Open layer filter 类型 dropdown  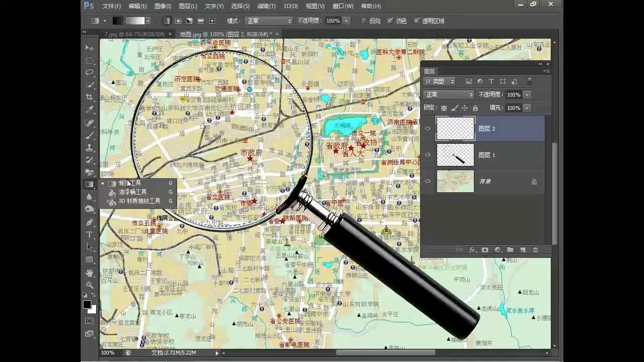pos(440,81)
